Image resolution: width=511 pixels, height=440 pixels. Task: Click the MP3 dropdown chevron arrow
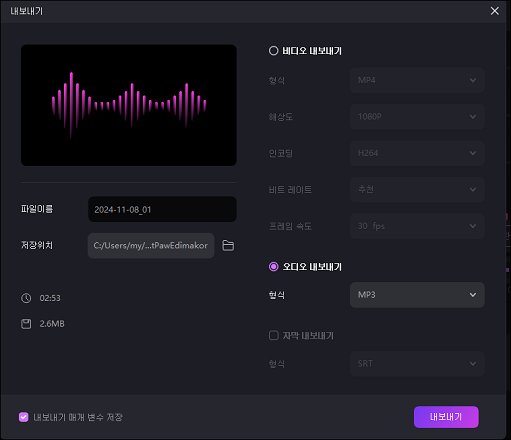coord(473,295)
